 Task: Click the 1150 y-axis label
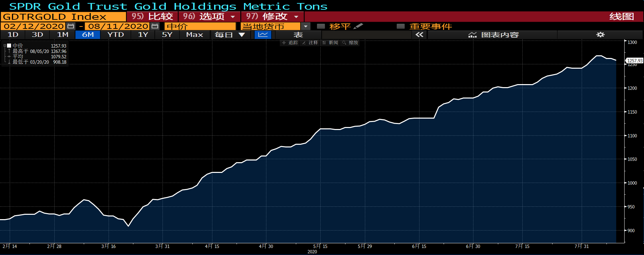[632, 112]
